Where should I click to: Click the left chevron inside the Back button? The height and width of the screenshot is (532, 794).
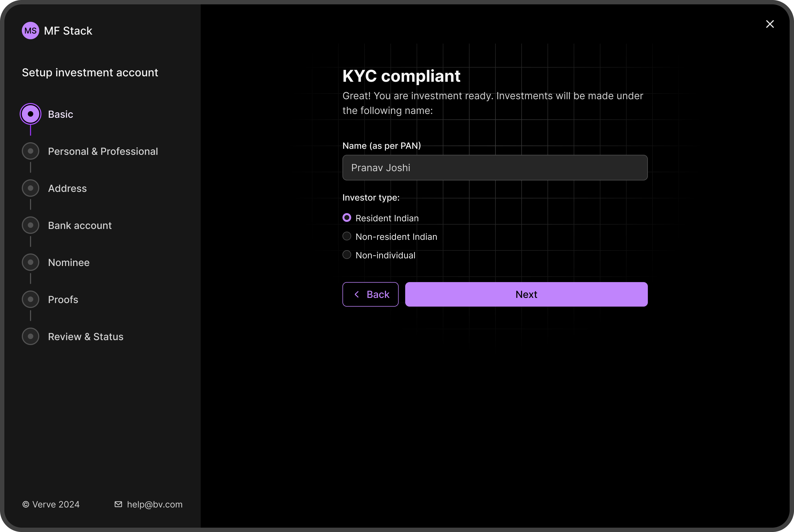(357, 295)
